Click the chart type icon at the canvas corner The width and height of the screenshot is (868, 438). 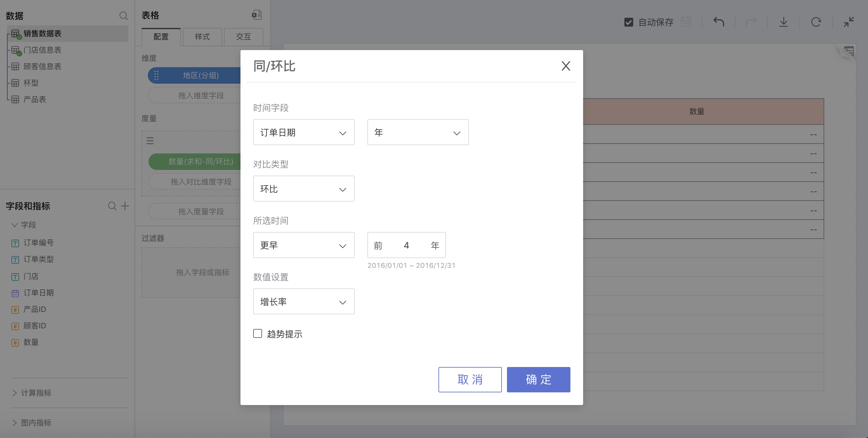pyautogui.click(x=849, y=52)
